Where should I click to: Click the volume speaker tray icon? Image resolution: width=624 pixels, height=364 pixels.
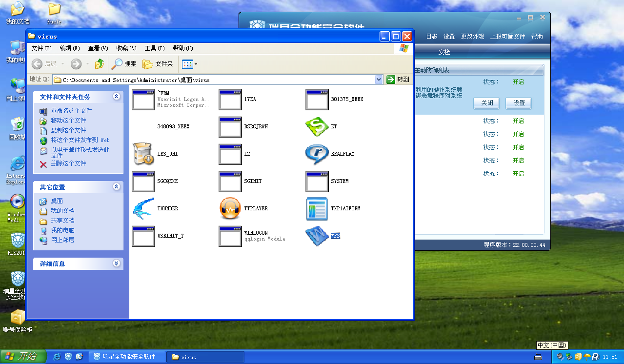click(x=560, y=357)
